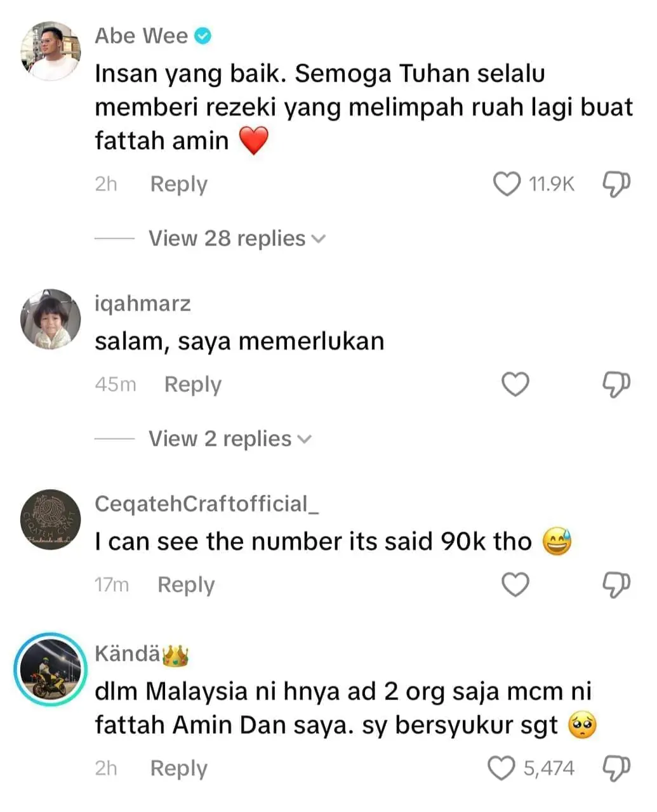Viewport: 657px width, 812px height.
Task: Dislike Abe Wee's comment
Action: point(616,185)
